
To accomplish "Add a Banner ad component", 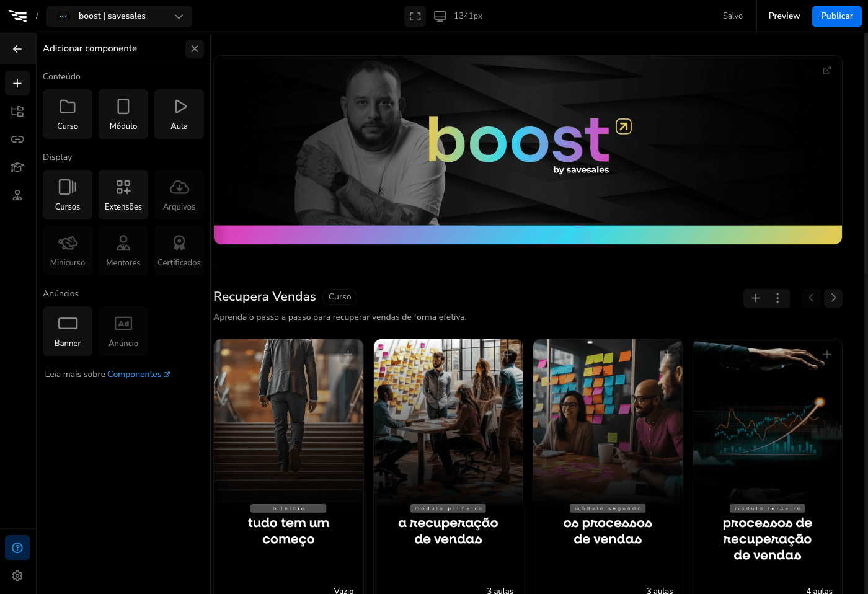I will click(x=68, y=331).
